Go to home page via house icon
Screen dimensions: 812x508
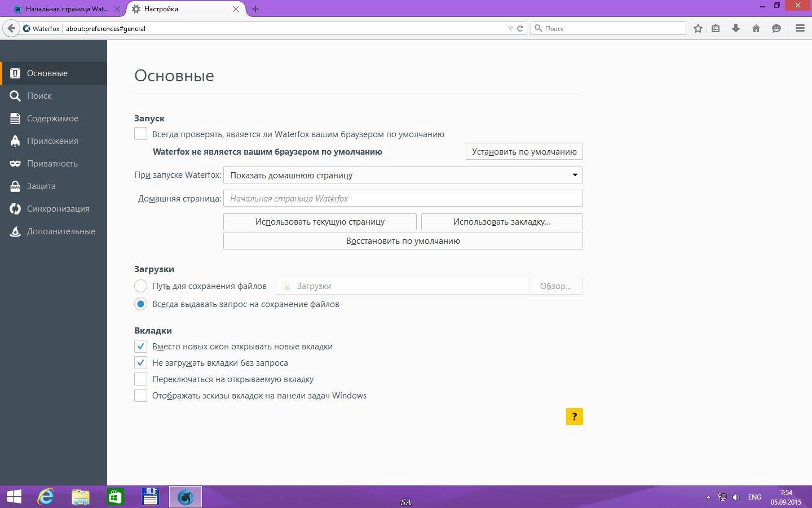(756, 28)
